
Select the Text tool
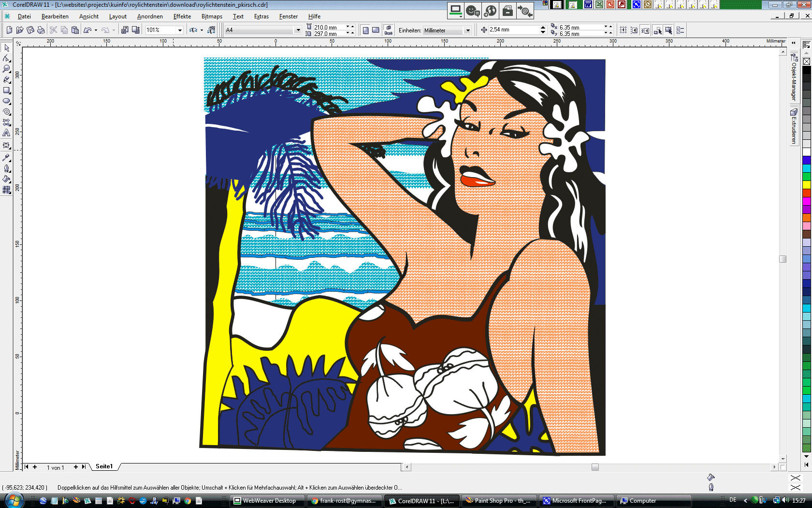tap(7, 133)
